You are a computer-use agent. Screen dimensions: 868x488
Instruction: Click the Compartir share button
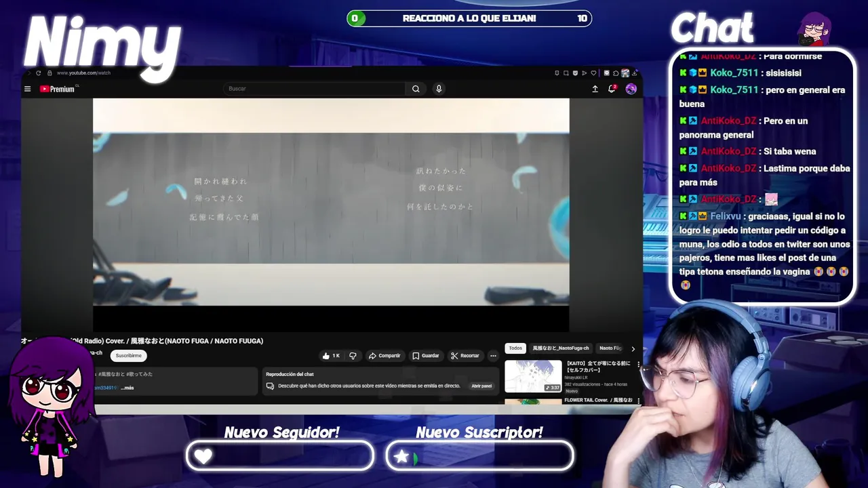pos(384,356)
